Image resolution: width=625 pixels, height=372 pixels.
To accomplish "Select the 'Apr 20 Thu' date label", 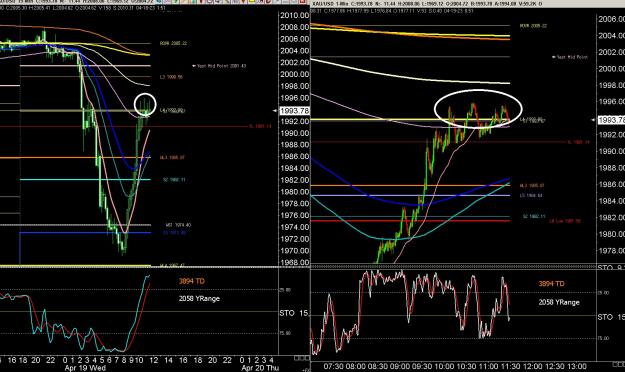I will coord(259,368).
